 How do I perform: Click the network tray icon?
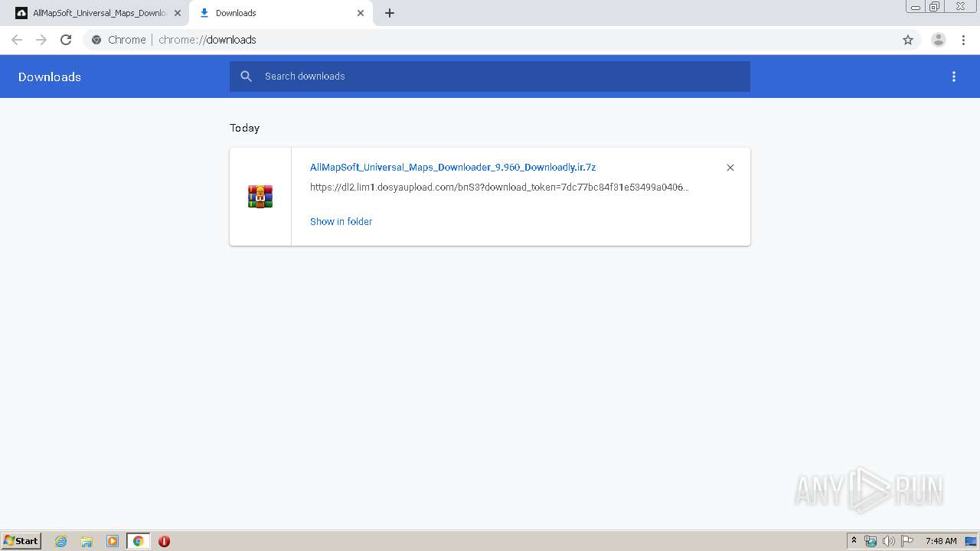(871, 541)
